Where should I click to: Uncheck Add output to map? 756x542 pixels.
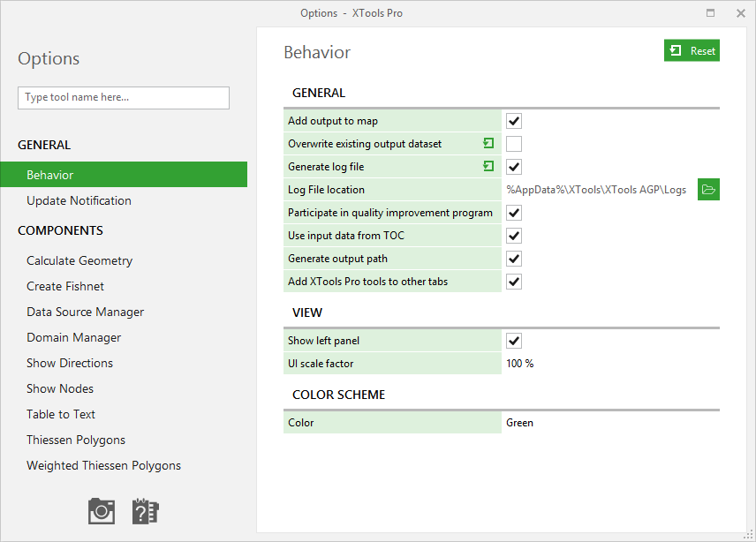click(x=514, y=121)
